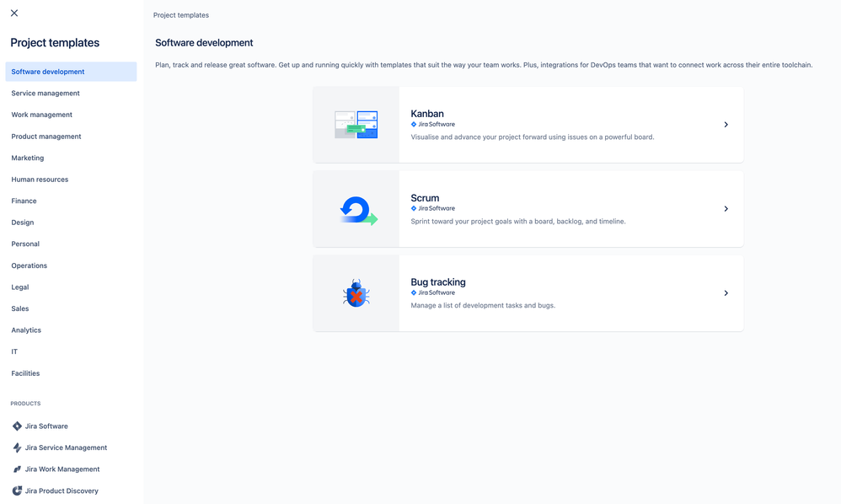This screenshot has height=504, width=841.
Task: Click Kanban description 'Visualise and advance your project'
Action: (533, 137)
